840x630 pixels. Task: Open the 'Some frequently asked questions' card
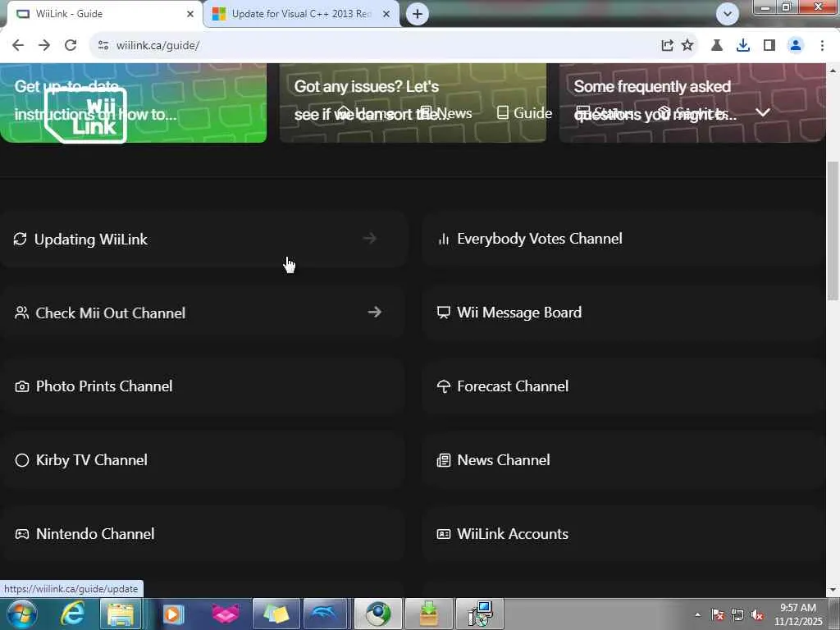pos(692,103)
